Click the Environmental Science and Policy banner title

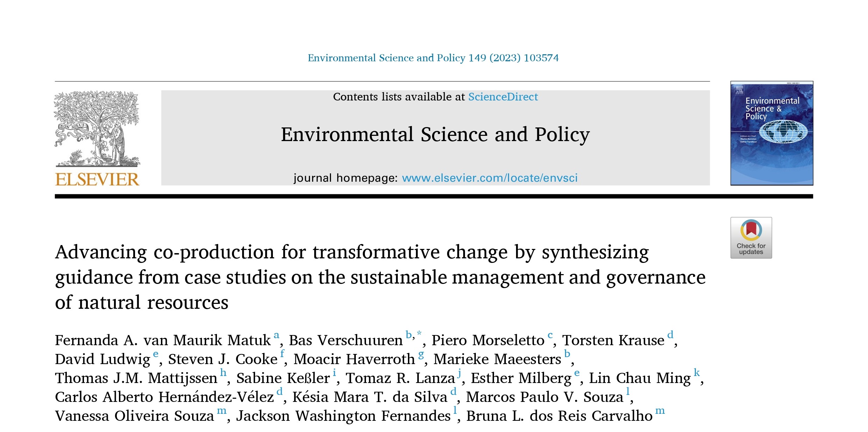tap(435, 135)
